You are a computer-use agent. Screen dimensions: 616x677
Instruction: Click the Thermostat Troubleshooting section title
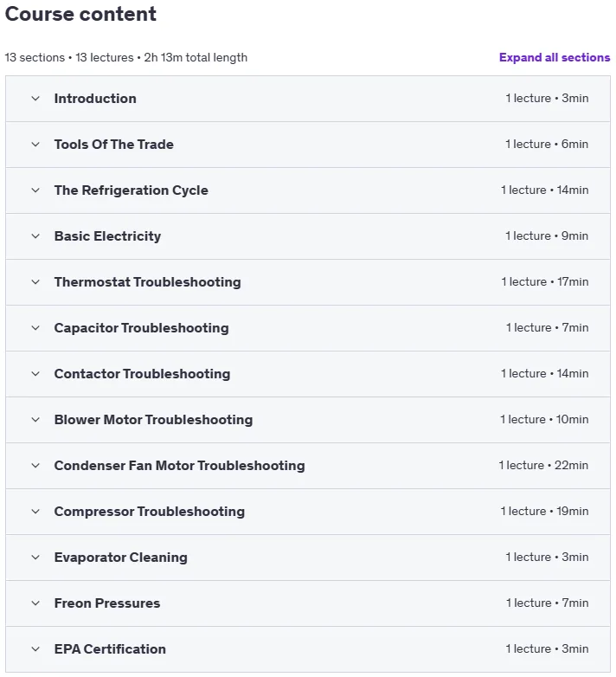pos(148,282)
